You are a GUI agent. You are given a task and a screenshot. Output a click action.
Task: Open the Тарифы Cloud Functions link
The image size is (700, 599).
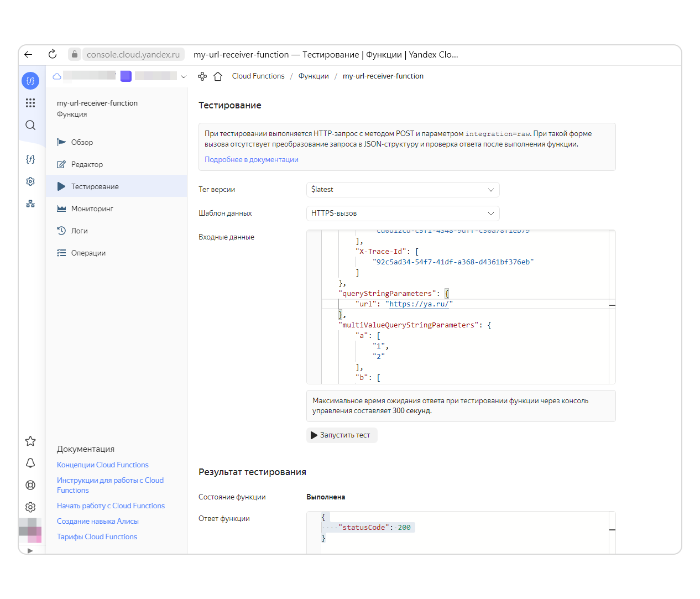97,537
